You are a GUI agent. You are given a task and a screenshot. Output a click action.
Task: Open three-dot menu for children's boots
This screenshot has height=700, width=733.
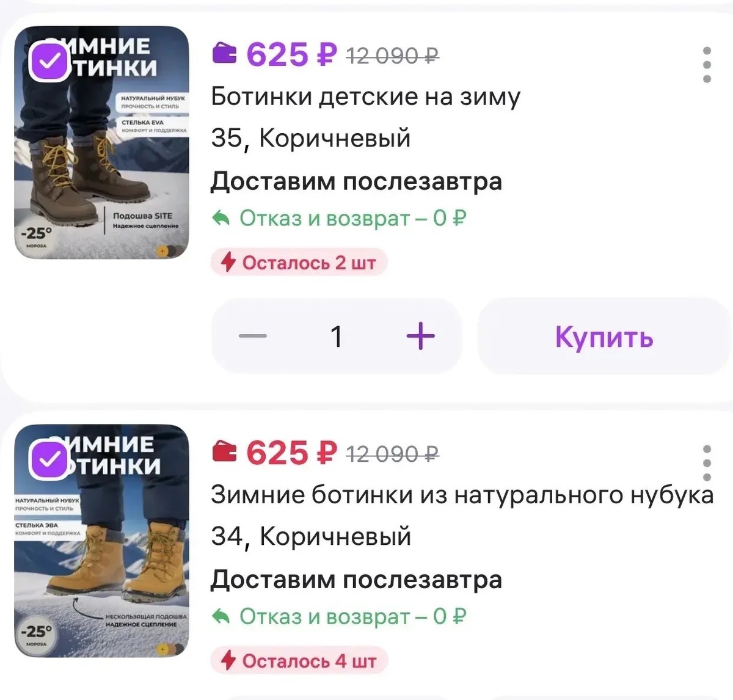tap(707, 65)
